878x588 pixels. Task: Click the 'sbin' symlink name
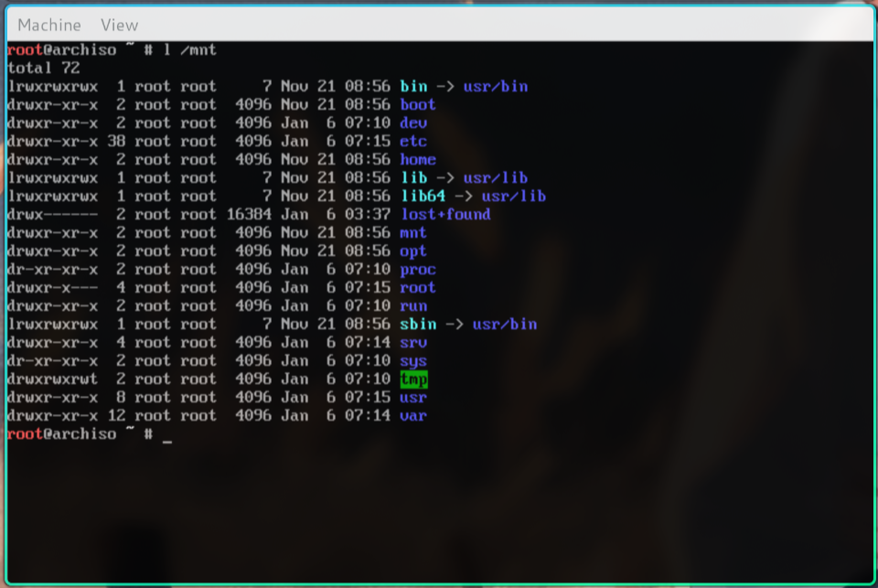(418, 324)
